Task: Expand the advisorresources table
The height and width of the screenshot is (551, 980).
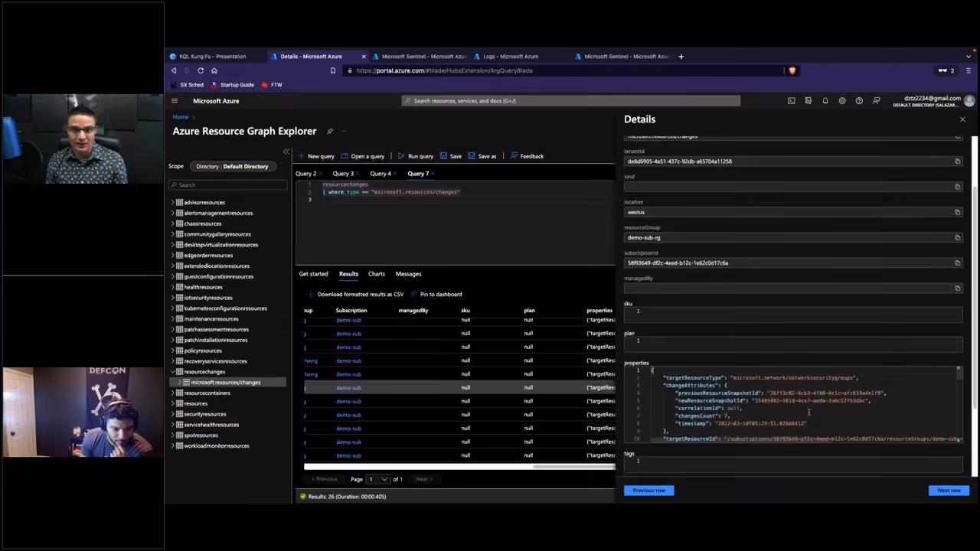Action: [172, 203]
